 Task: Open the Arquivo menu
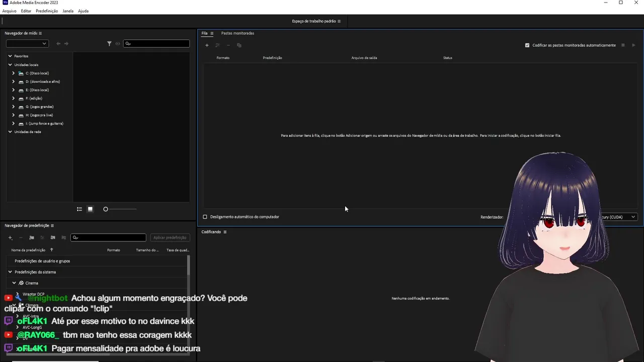click(x=9, y=11)
